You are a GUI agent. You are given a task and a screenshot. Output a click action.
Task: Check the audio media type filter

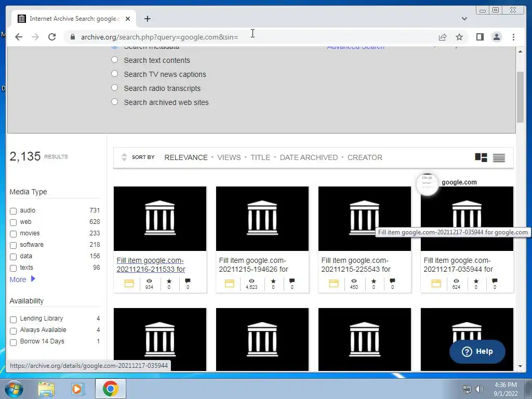[x=13, y=211]
